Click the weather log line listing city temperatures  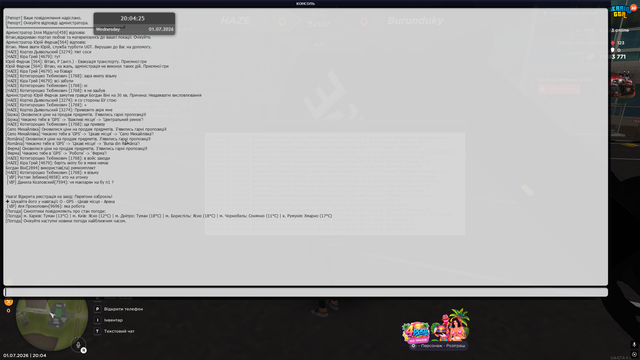(x=169, y=216)
